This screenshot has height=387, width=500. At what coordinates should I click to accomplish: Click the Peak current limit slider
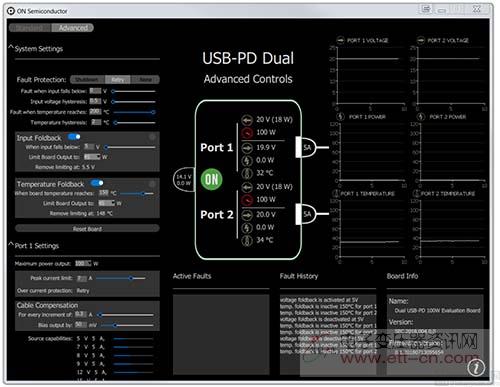click(x=121, y=278)
